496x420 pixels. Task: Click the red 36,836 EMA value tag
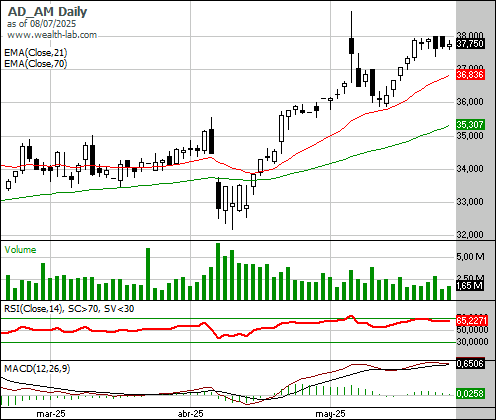click(x=470, y=75)
